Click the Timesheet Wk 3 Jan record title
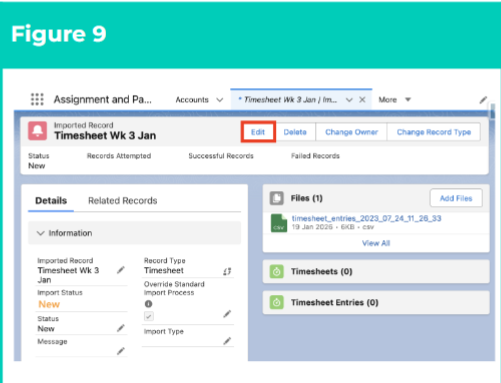Screen dimensions: 501x383 [x=105, y=136]
